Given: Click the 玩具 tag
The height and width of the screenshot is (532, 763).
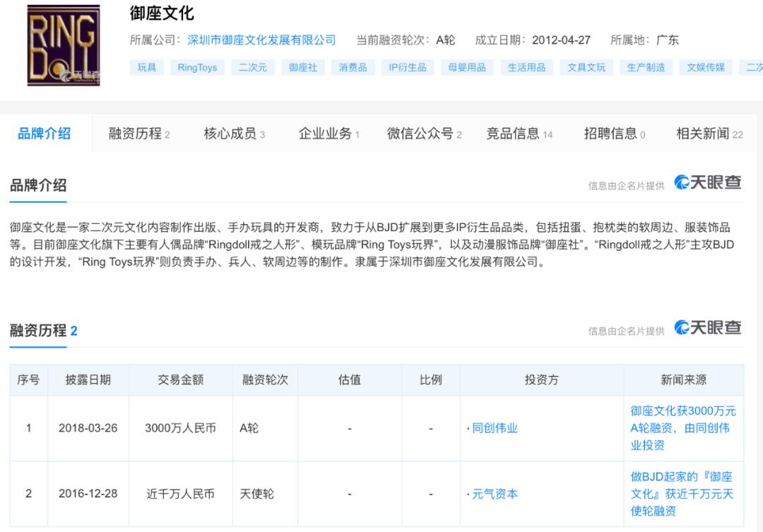Looking at the screenshot, I should (x=146, y=69).
